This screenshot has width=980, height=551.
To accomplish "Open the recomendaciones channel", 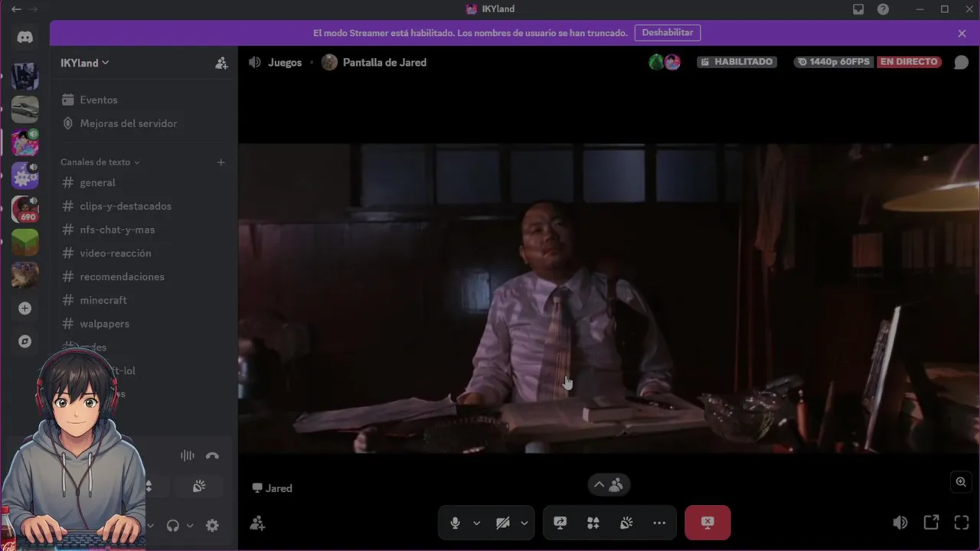I will point(143,276).
